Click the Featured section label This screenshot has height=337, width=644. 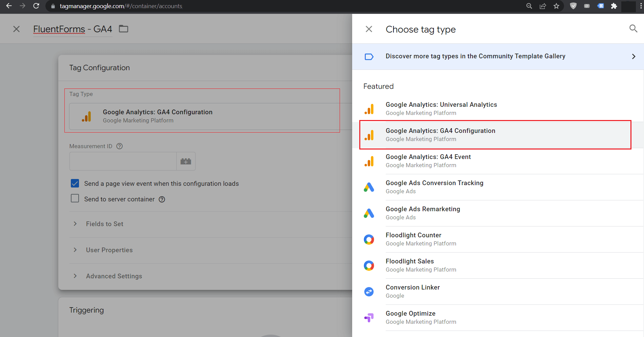click(378, 86)
